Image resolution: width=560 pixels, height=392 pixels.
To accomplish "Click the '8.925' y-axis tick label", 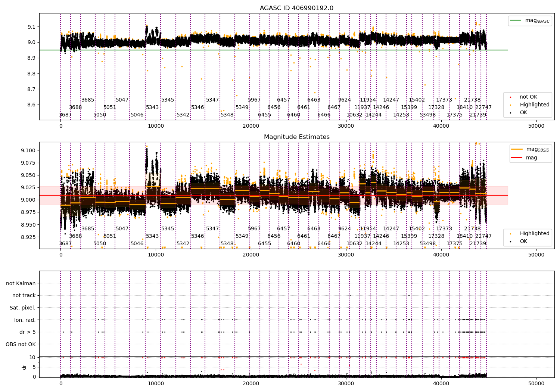I will (x=28, y=237).
